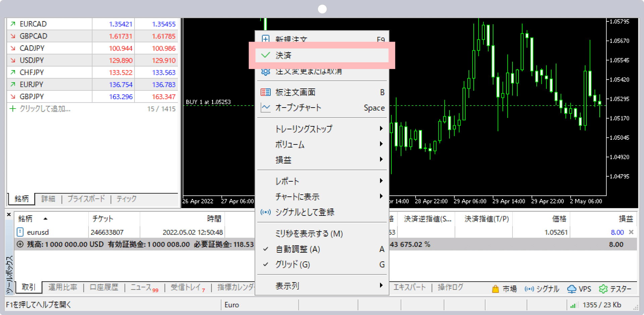Select 決済 to close the position
The width and height of the screenshot is (644, 315).
tap(322, 55)
